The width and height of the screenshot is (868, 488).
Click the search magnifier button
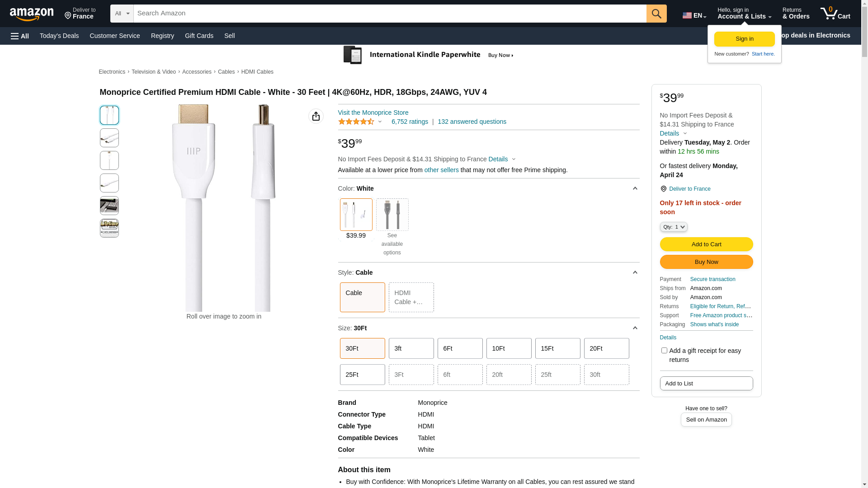(656, 14)
